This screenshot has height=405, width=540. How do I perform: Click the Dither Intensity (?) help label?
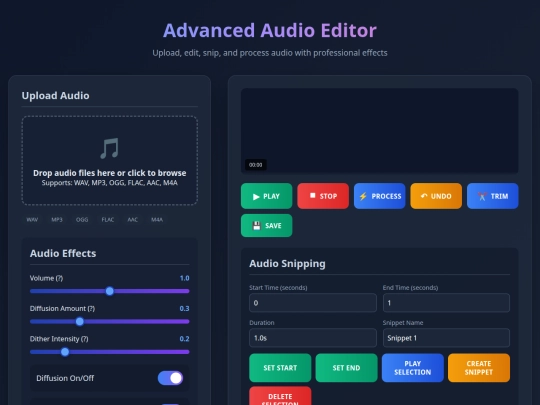coord(59,339)
